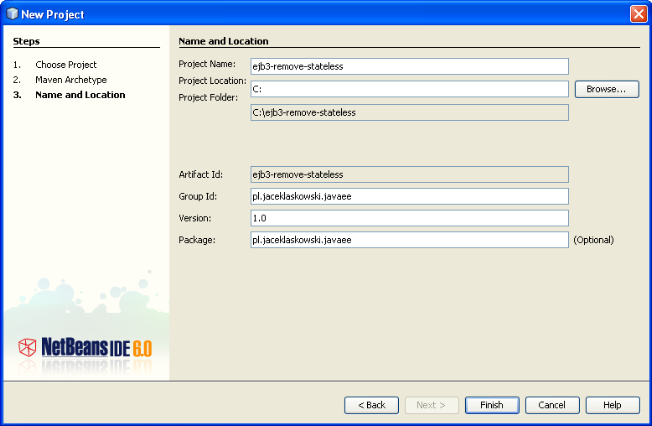Cancel the New Project wizard
The height and width of the screenshot is (426, 652).
(x=552, y=405)
